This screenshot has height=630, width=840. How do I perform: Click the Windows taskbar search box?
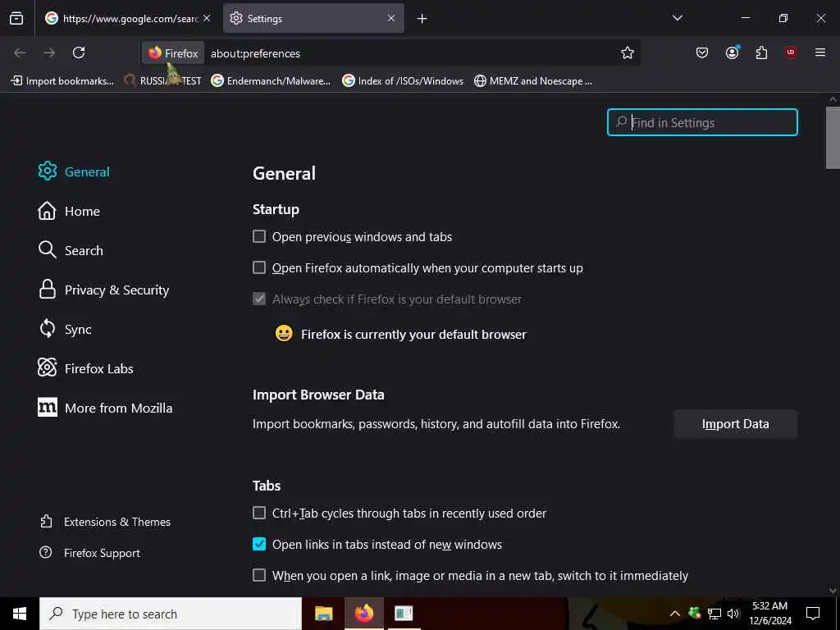click(x=171, y=614)
